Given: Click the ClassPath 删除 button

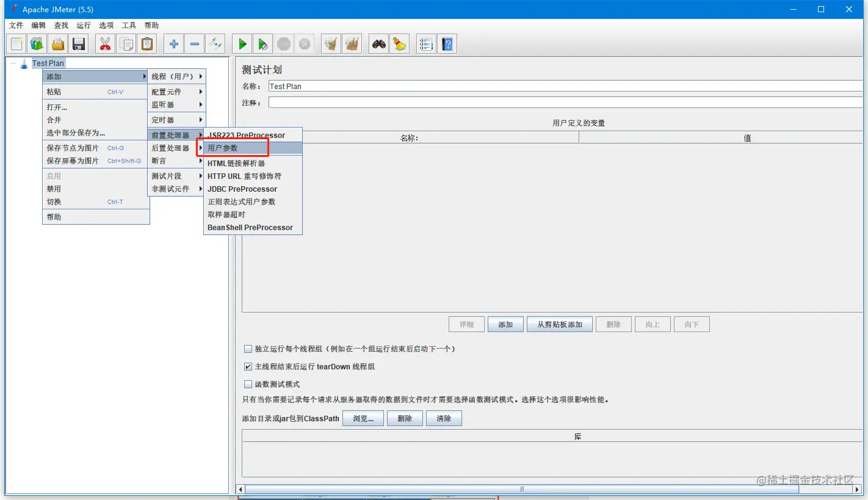Looking at the screenshot, I should tap(405, 418).
